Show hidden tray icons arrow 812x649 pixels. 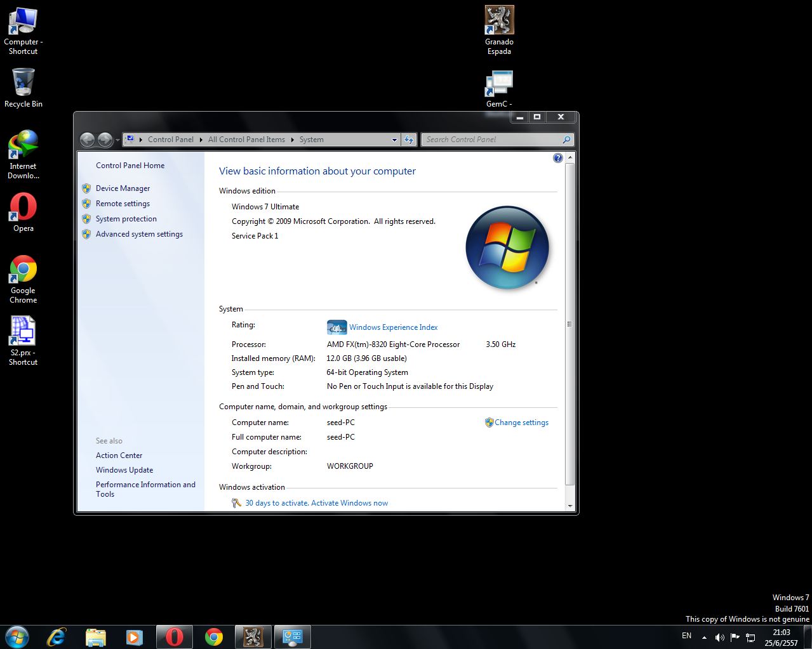[704, 637]
